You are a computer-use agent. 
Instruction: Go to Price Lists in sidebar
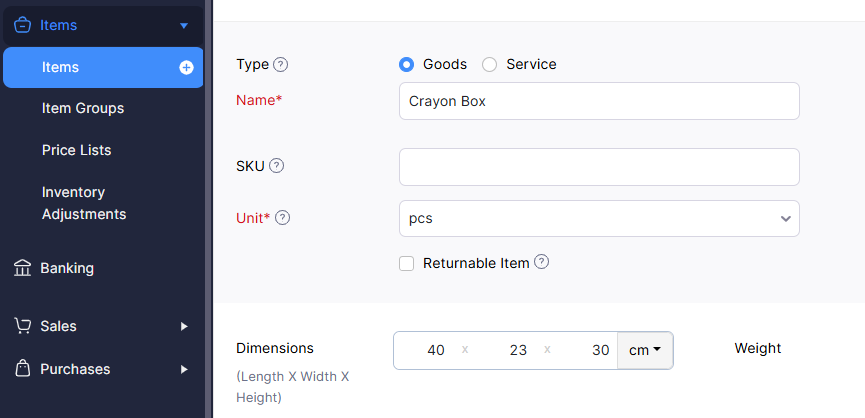[77, 150]
